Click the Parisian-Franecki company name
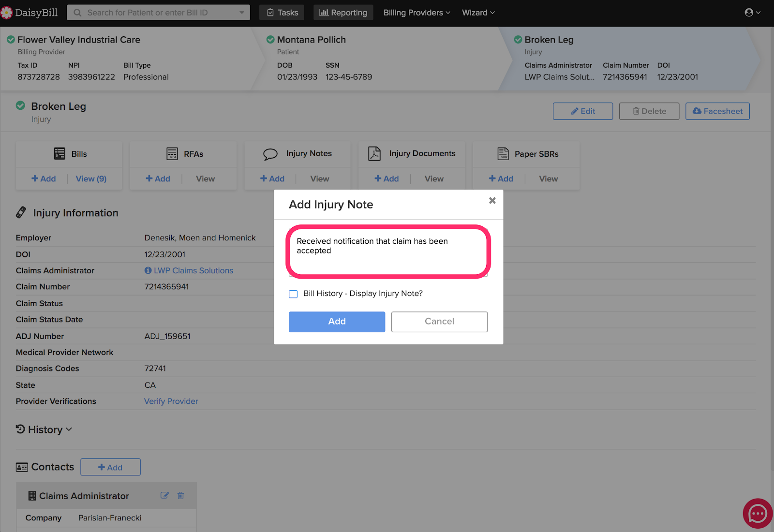Viewport: 774px width, 532px height. (x=110, y=518)
